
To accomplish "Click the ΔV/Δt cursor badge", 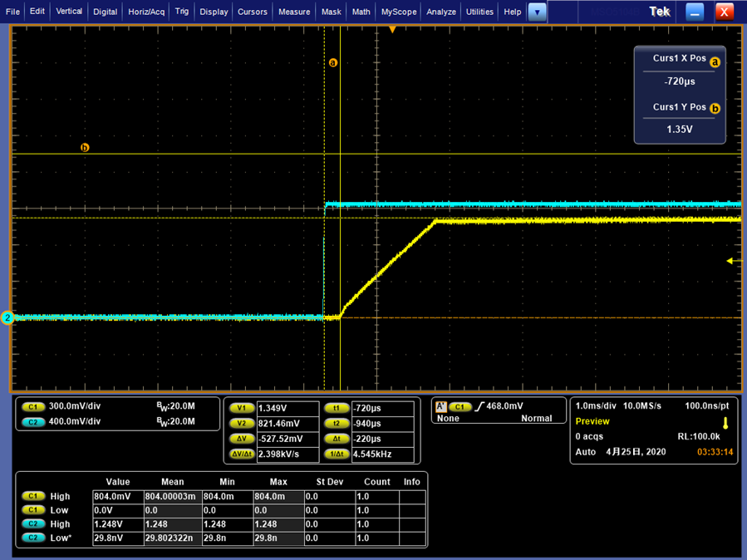I will pyautogui.click(x=242, y=454).
